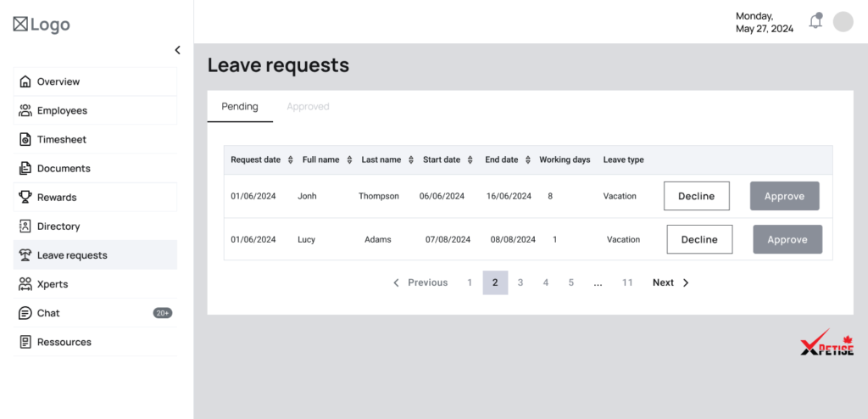Jump to page 11 in pagination
The image size is (868, 419).
coord(627,282)
